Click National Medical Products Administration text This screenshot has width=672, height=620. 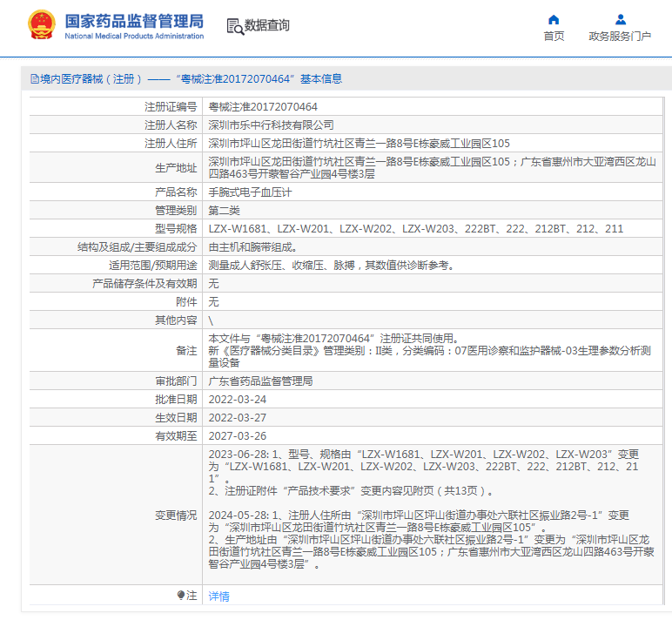[134, 37]
